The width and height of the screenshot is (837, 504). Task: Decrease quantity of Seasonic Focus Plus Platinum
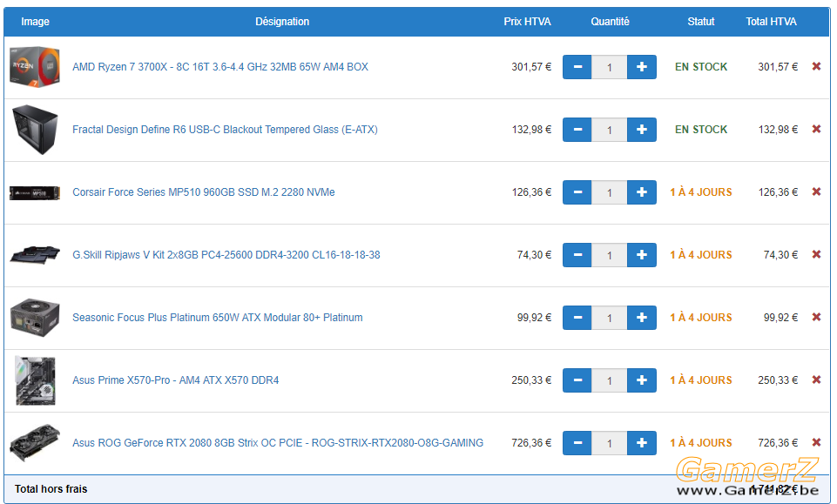pos(577,318)
